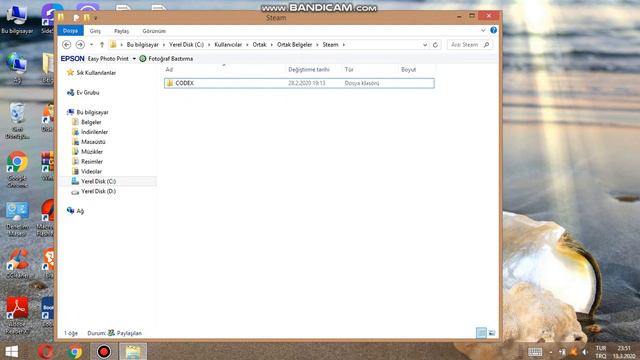
Task: Open the Windows Start button
Action: pyautogui.click(x=11, y=351)
